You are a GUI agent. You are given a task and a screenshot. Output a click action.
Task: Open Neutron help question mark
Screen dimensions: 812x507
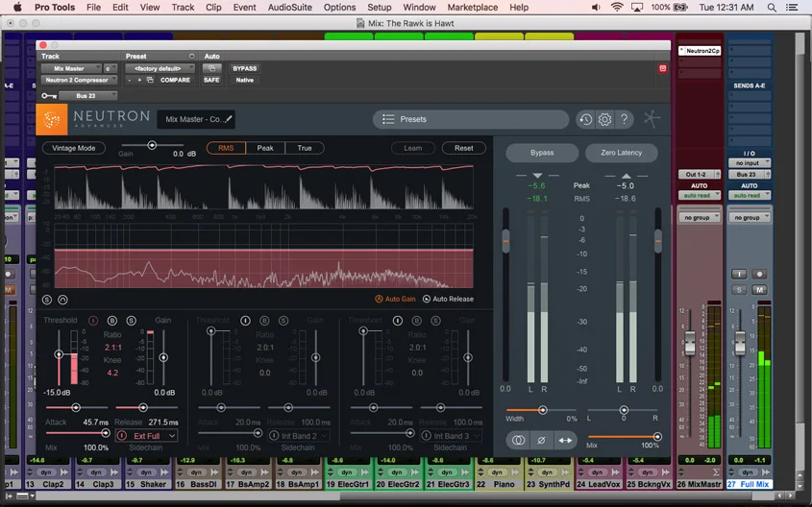point(624,119)
